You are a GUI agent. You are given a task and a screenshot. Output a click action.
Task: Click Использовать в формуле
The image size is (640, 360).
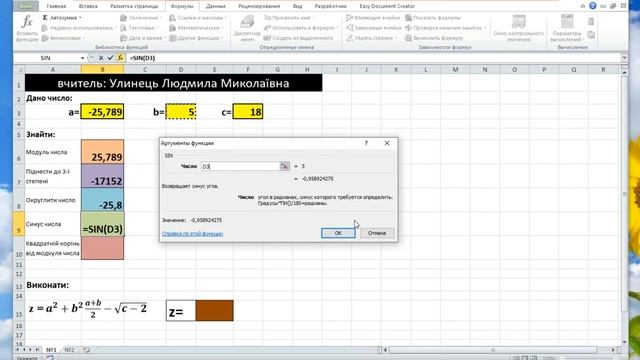(301, 28)
